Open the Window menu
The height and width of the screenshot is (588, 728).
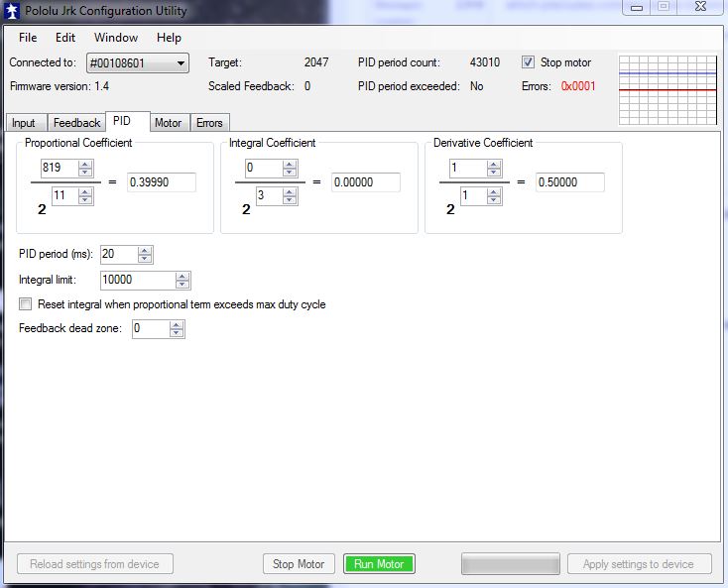116,38
